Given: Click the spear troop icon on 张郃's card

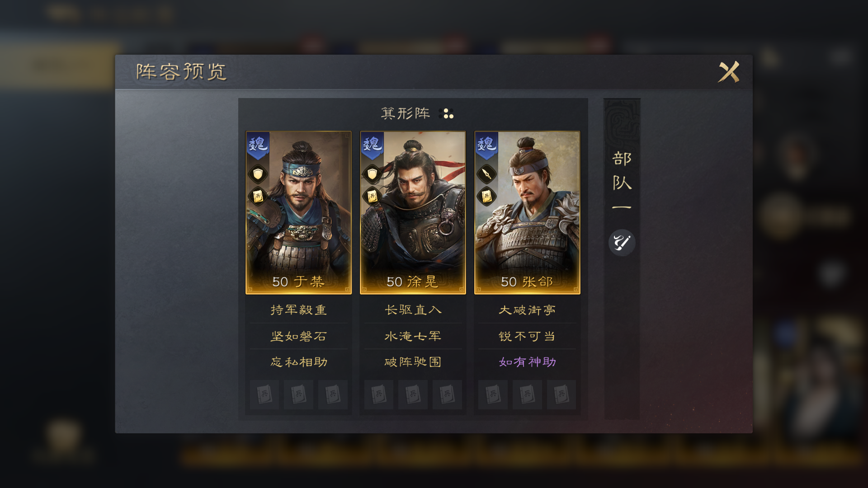Looking at the screenshot, I should click(486, 174).
